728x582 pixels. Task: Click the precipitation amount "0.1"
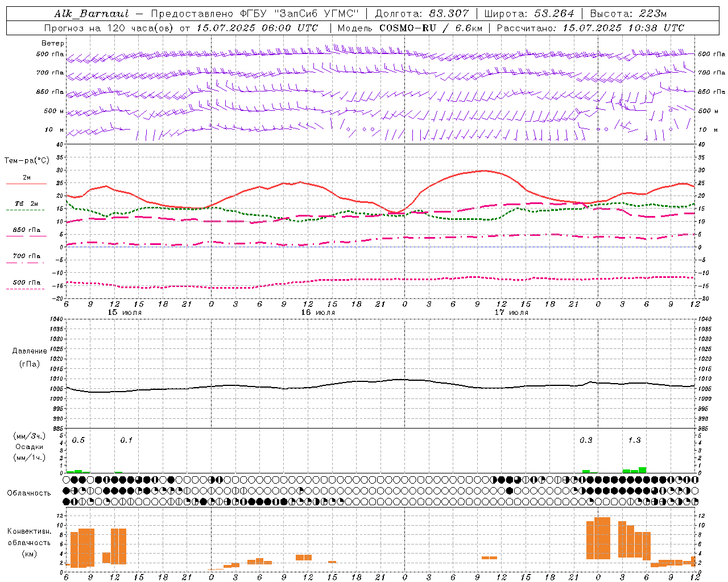pyautogui.click(x=126, y=440)
